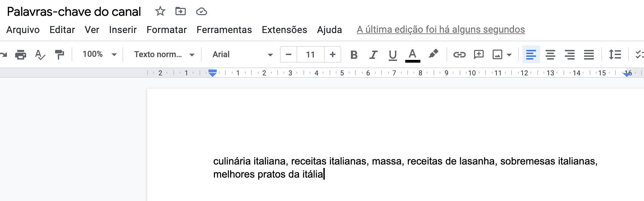The image size is (644, 201).
Task: Select the paint format tool
Action: click(59, 54)
